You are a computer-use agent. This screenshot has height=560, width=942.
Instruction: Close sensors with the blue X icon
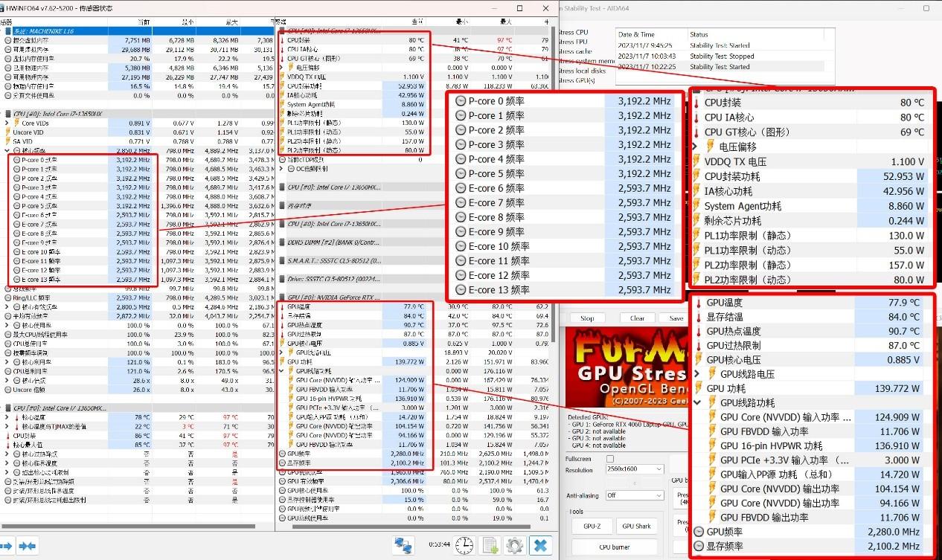[540, 545]
